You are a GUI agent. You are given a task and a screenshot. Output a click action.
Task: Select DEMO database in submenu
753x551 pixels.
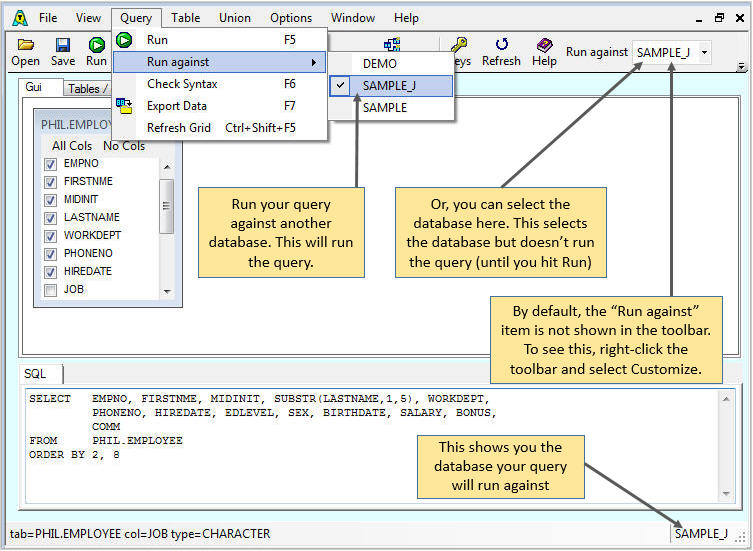[392, 64]
